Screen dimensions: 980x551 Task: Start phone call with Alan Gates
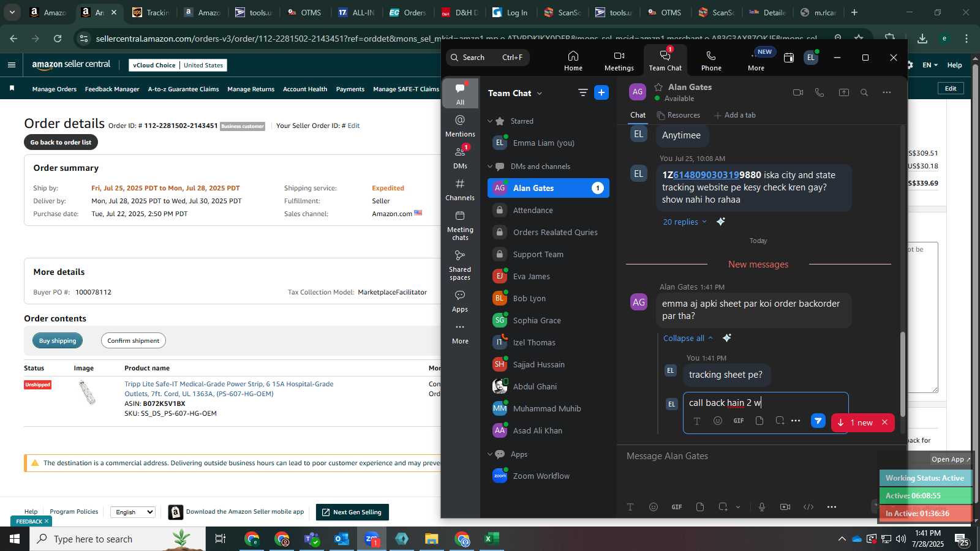point(820,92)
